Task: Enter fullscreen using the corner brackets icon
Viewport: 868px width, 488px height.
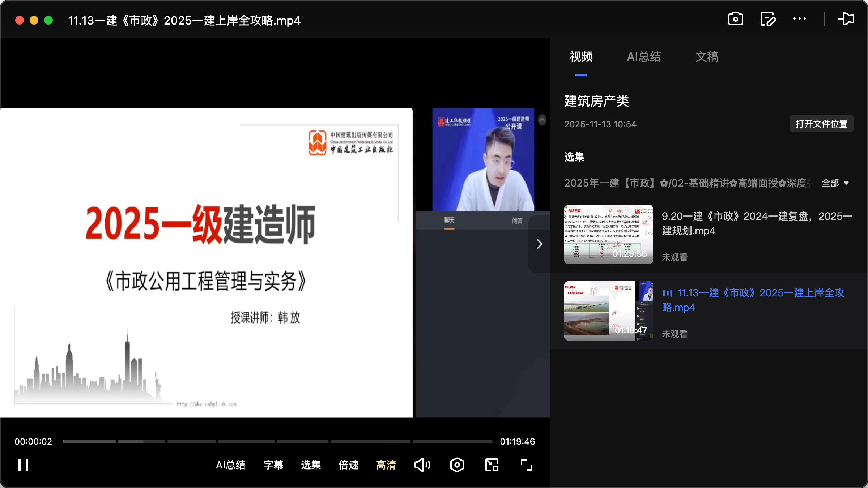Action: (x=526, y=465)
